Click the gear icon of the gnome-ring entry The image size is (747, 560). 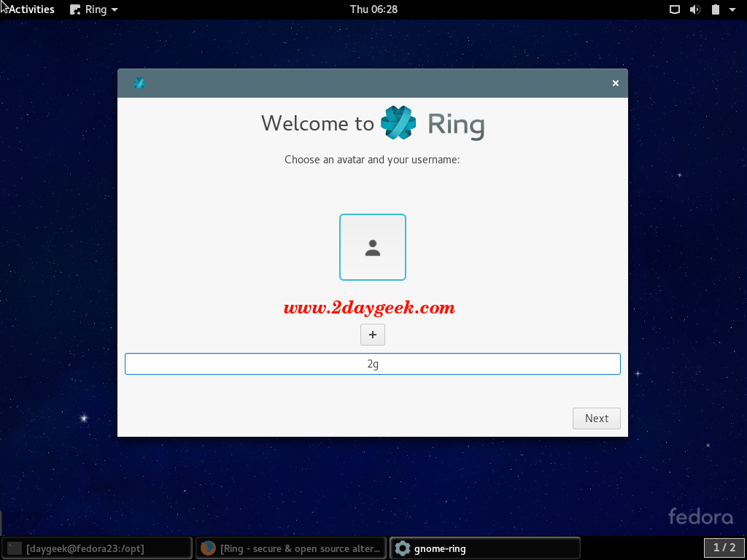click(402, 548)
